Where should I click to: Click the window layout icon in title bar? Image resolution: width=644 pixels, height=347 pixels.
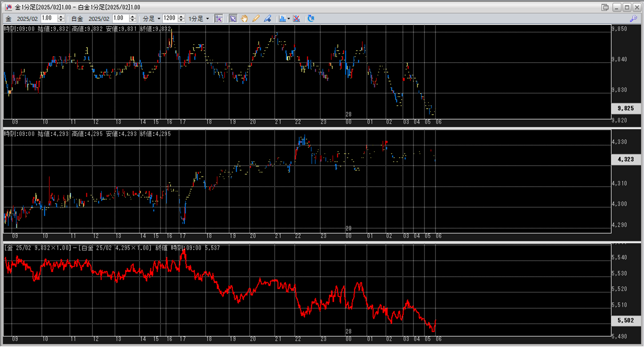click(605, 7)
